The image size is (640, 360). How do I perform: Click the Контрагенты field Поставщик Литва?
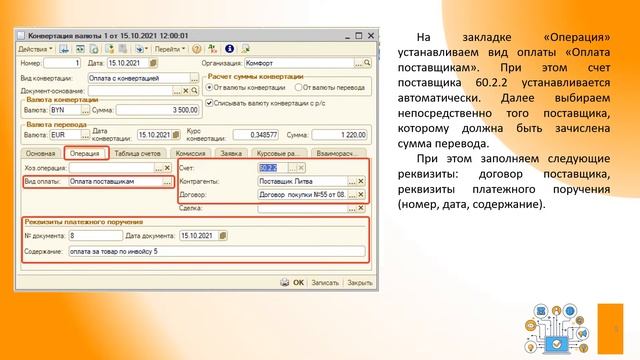(302, 181)
